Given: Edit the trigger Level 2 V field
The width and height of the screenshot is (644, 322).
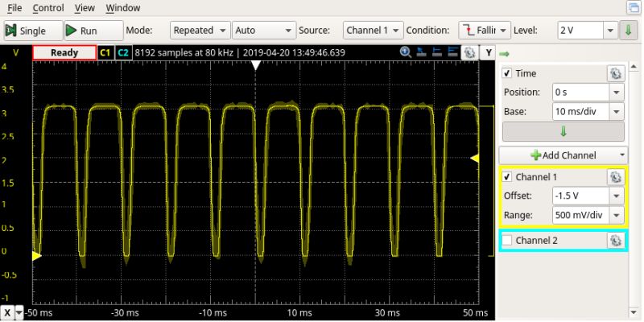Looking at the screenshot, I should [x=580, y=31].
